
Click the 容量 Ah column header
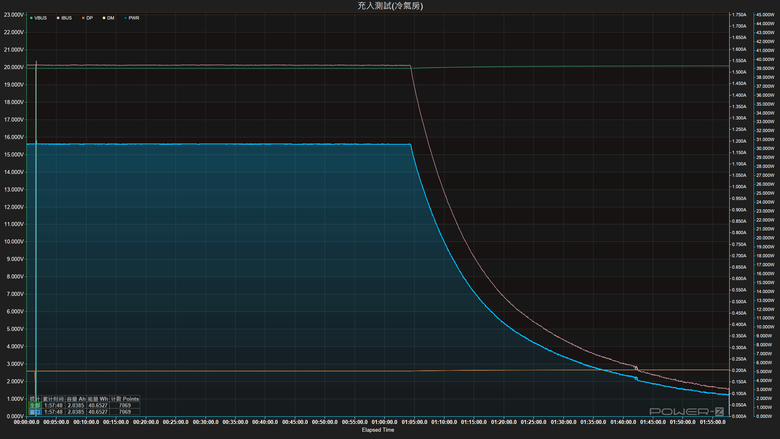[76, 399]
